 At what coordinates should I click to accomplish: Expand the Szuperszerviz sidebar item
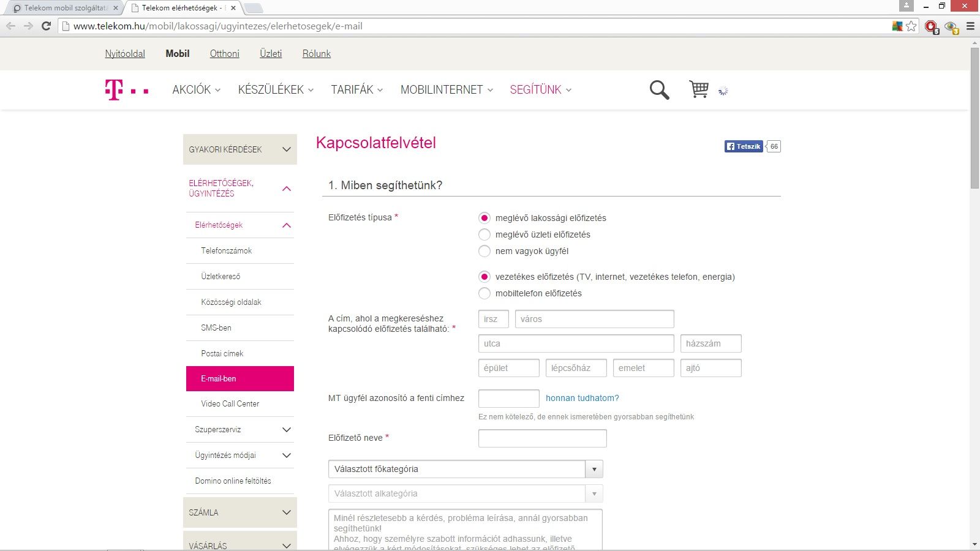click(240, 430)
